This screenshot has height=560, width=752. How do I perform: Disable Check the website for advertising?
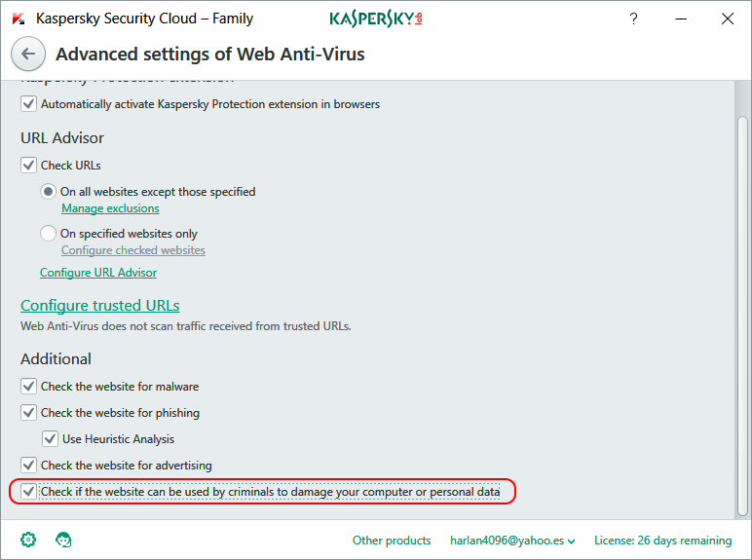29,465
